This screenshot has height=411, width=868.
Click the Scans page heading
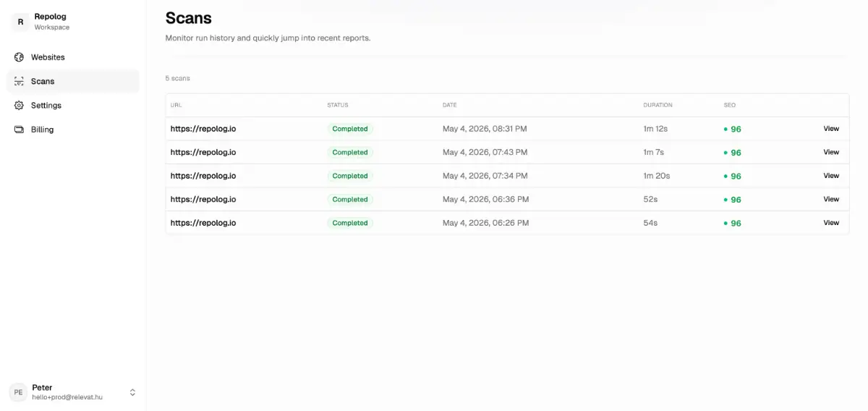coord(189,18)
